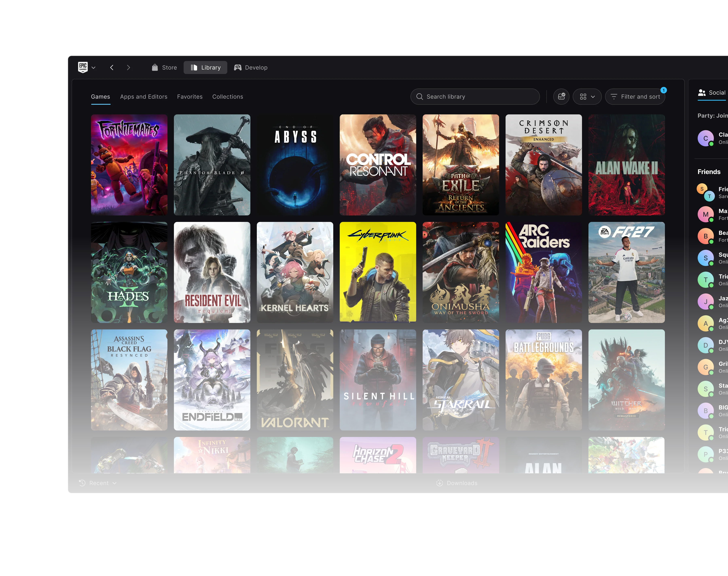Click friend avatar with letter M
This screenshot has width=728, height=576.
[x=706, y=214]
